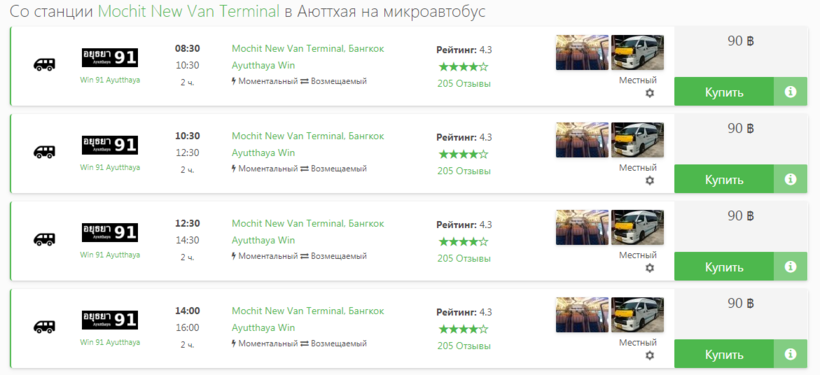
Task: Click the info icon for the 10:30 departure
Action: (x=790, y=179)
